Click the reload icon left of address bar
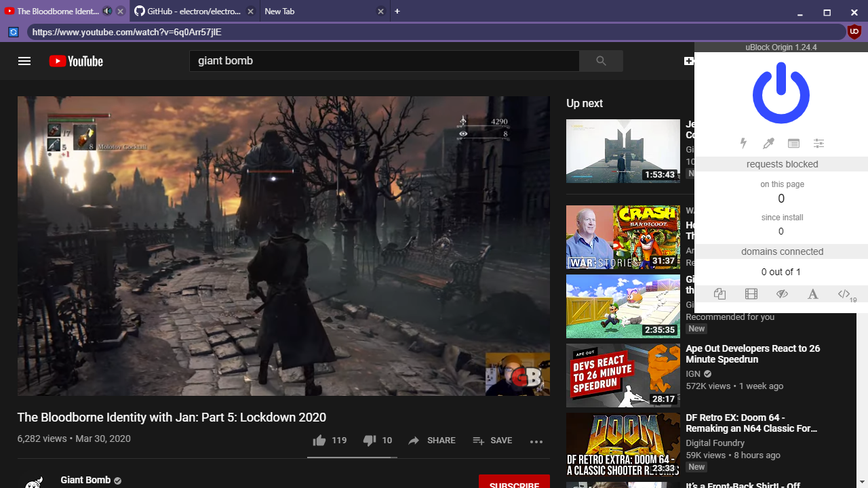 click(13, 32)
